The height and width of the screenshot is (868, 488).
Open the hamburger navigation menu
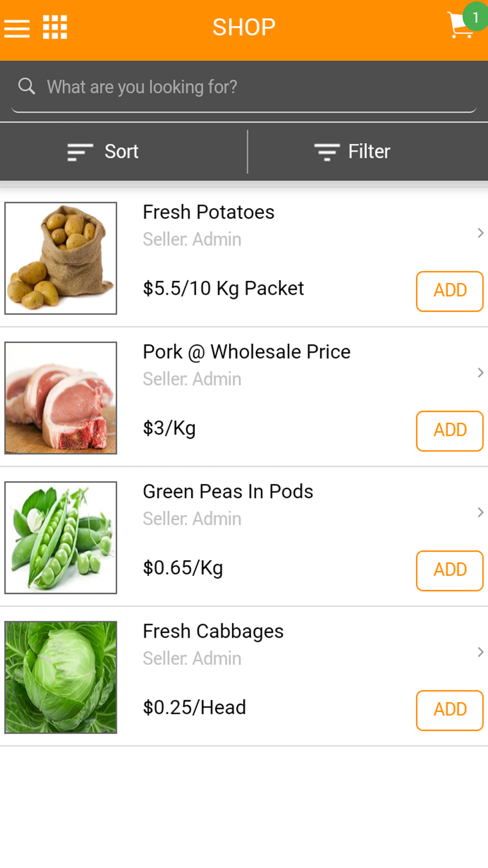tap(17, 28)
